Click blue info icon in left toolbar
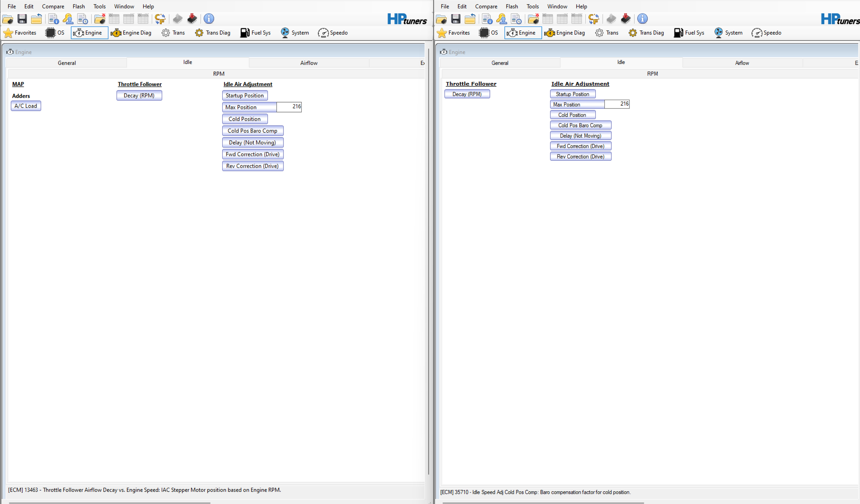 (x=209, y=19)
